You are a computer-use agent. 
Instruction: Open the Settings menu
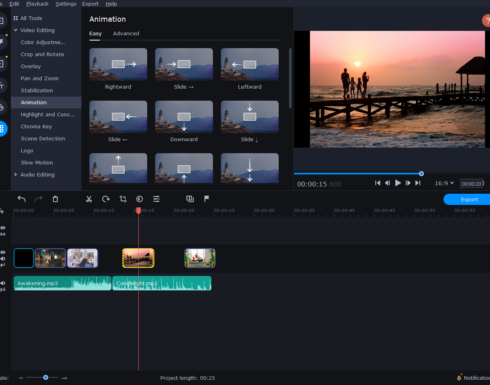click(66, 4)
